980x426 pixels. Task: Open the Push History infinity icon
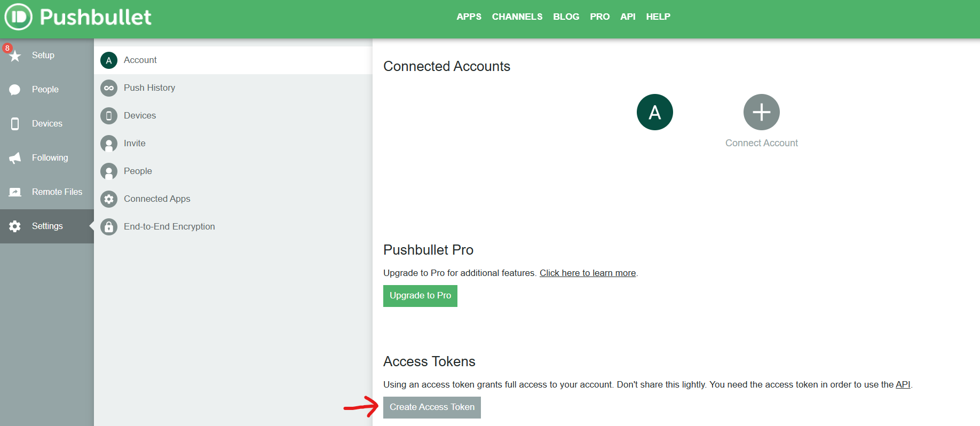tap(109, 88)
